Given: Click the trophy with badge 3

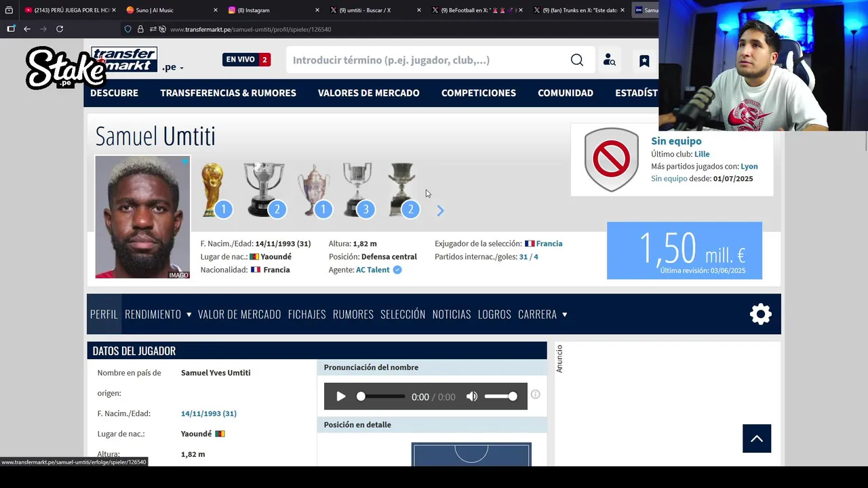Looking at the screenshot, I should click(357, 190).
